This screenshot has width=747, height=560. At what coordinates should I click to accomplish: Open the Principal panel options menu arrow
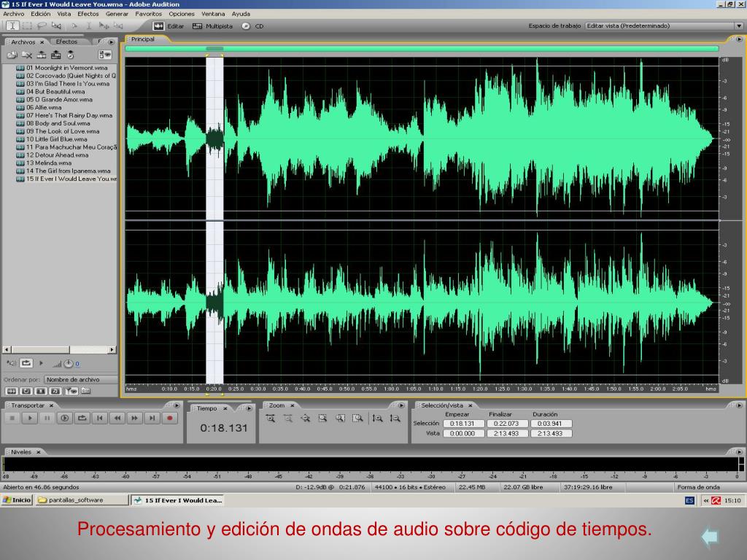[x=739, y=39]
